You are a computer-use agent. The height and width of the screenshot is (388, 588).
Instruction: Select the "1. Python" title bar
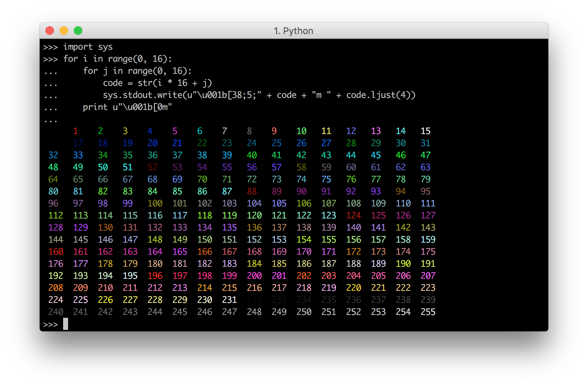(x=294, y=31)
